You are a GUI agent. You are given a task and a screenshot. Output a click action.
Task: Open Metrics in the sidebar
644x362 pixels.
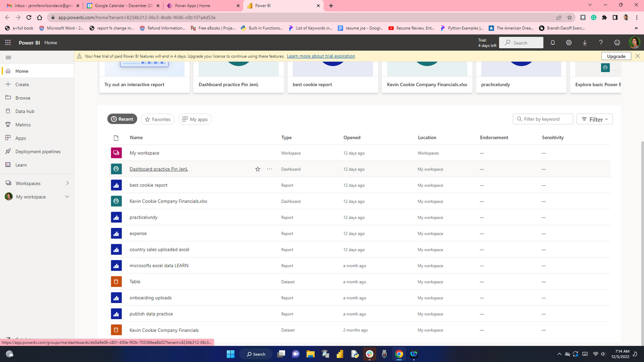pyautogui.click(x=37, y=124)
